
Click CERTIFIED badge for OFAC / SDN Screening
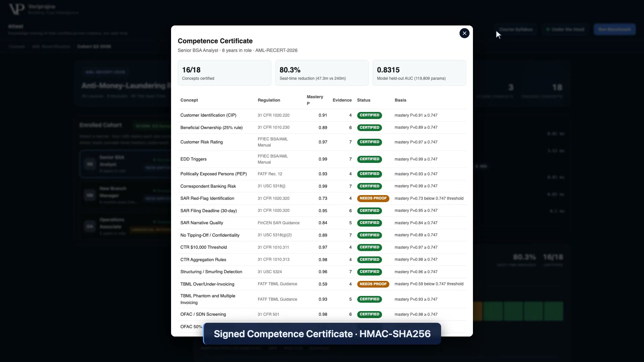[x=369, y=314]
